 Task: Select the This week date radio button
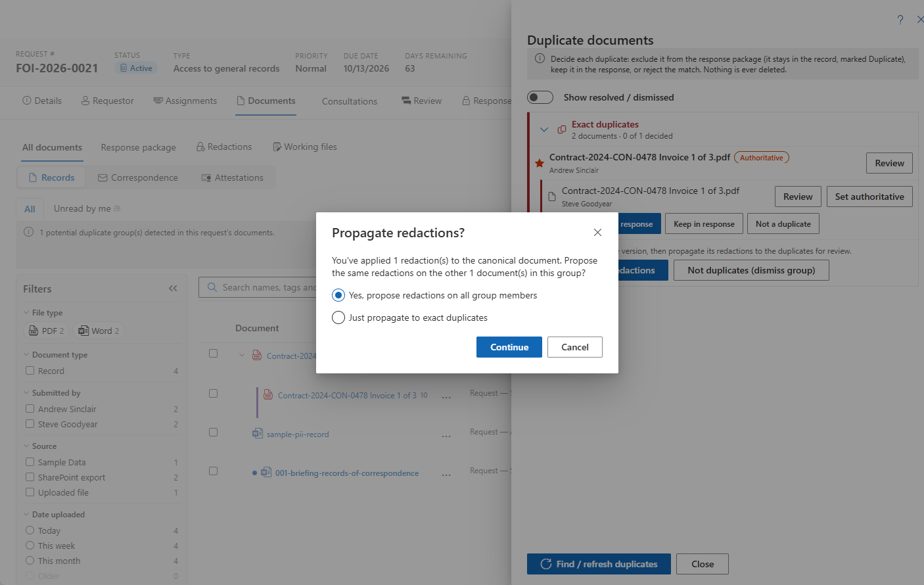(x=30, y=546)
